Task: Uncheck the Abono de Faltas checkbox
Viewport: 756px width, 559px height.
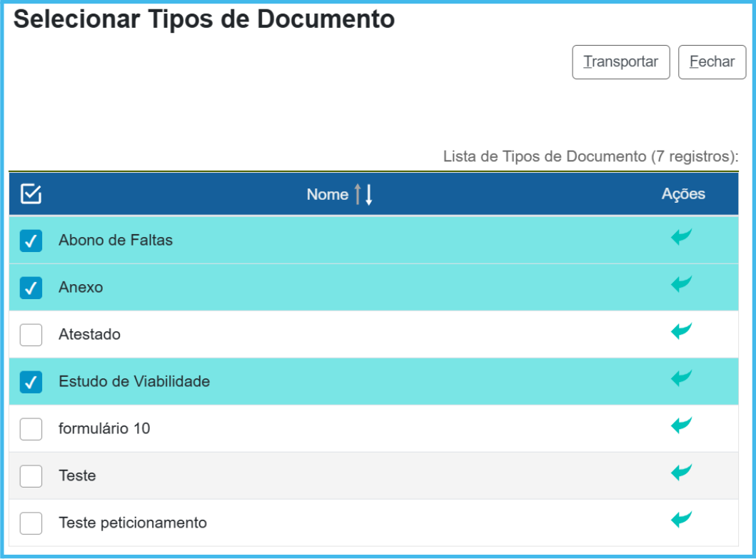Action: 31,241
